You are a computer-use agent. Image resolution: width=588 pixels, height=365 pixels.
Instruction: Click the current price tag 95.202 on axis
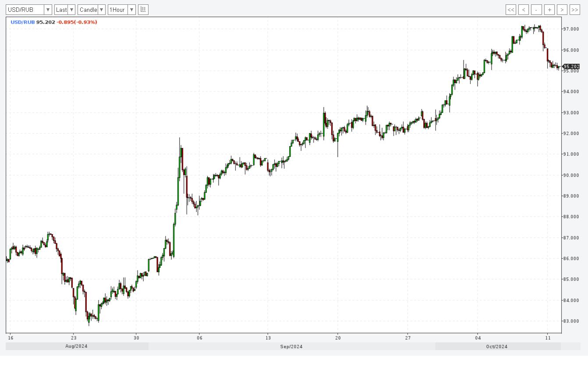coord(571,67)
